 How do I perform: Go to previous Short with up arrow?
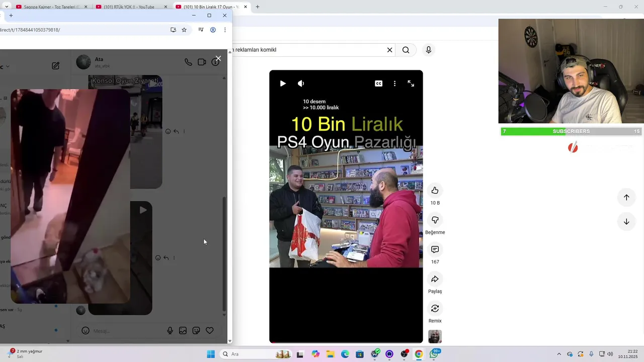(626, 197)
